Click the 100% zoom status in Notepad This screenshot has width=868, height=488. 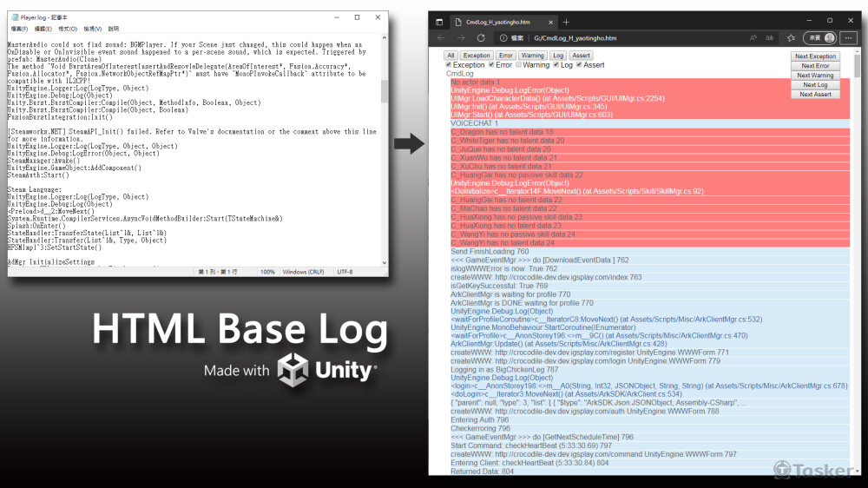click(267, 272)
